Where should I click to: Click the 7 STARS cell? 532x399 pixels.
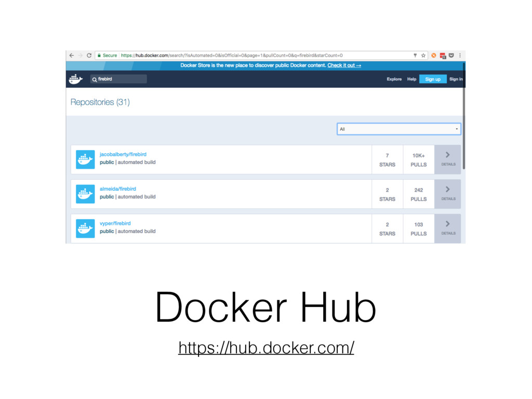click(x=387, y=160)
